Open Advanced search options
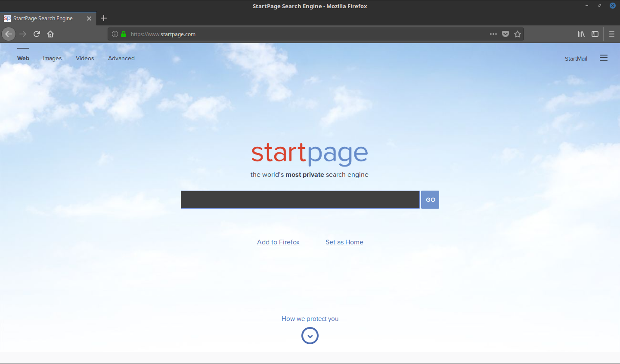620x364 pixels. 121,58
